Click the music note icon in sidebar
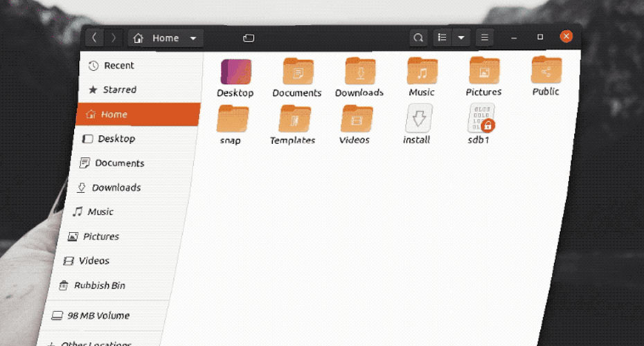Image resolution: width=644 pixels, height=346 pixels. pyautogui.click(x=78, y=212)
